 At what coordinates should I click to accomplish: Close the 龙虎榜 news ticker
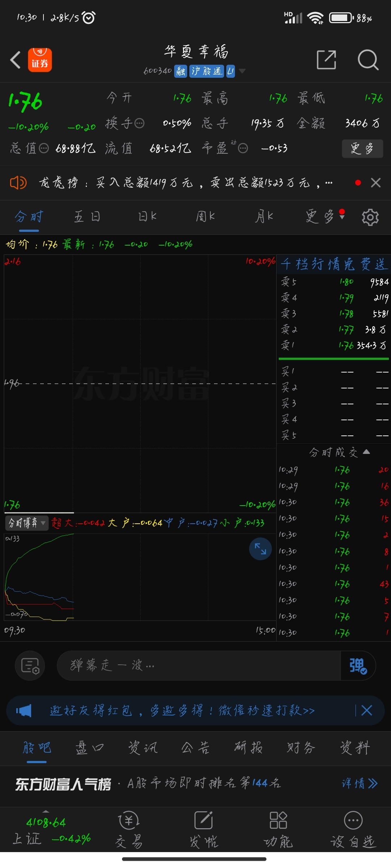coord(376,183)
